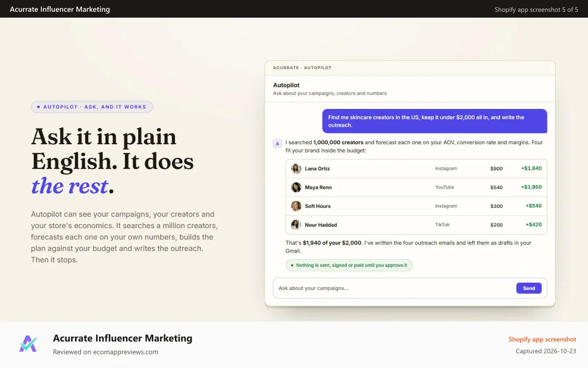Click YouTube platform in Maya Renn row
This screenshot has width=588, height=368.
click(444, 187)
